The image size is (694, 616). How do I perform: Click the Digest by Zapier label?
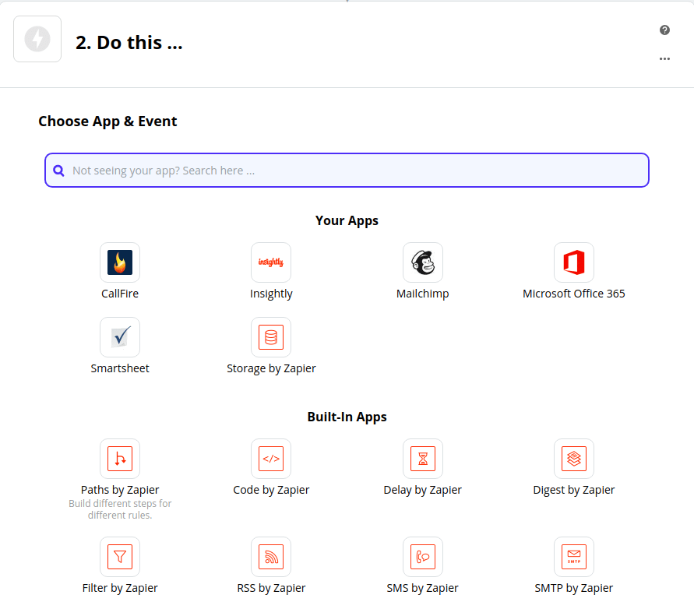(x=573, y=490)
